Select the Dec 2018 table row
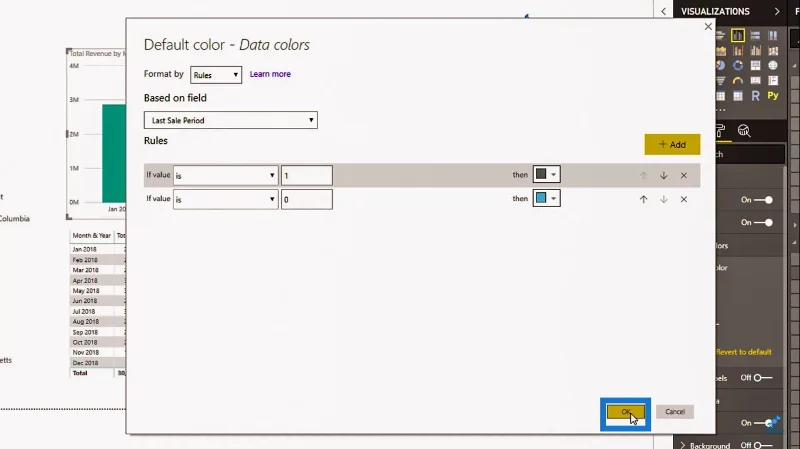800x449 pixels. (x=97, y=363)
